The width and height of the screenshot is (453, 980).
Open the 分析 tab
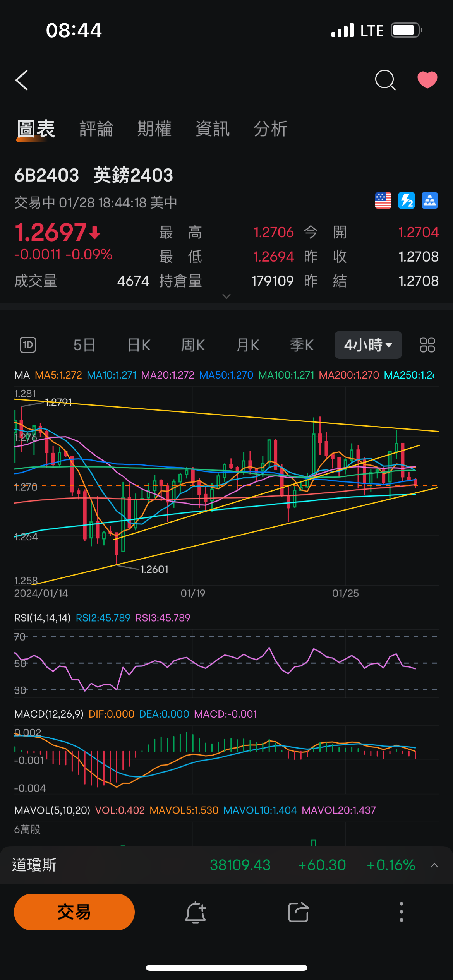[x=271, y=129]
